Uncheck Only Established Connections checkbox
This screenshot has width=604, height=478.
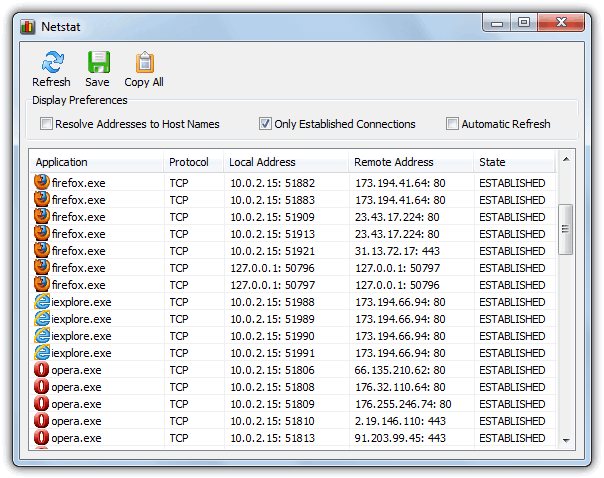click(x=265, y=124)
